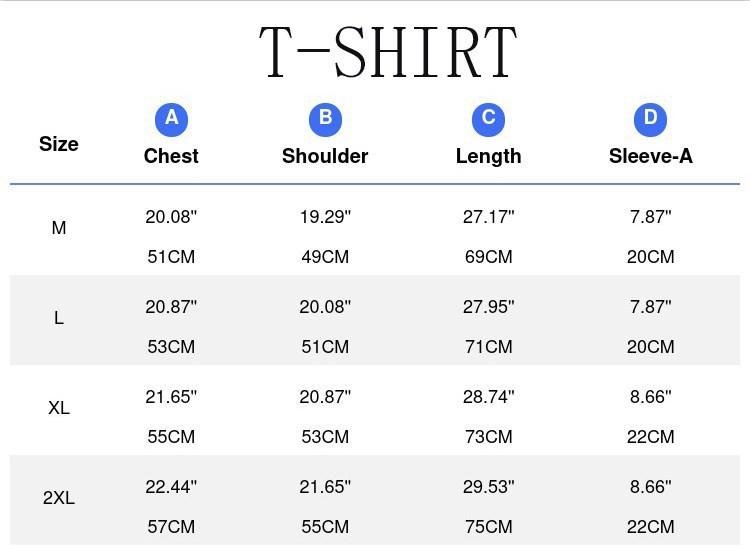Click the XL size row label
The width and height of the screenshot is (750, 548).
59,408
